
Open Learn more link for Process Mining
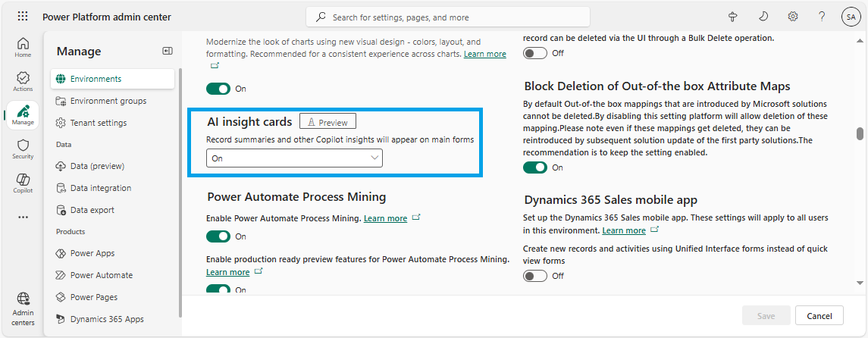pyautogui.click(x=385, y=218)
